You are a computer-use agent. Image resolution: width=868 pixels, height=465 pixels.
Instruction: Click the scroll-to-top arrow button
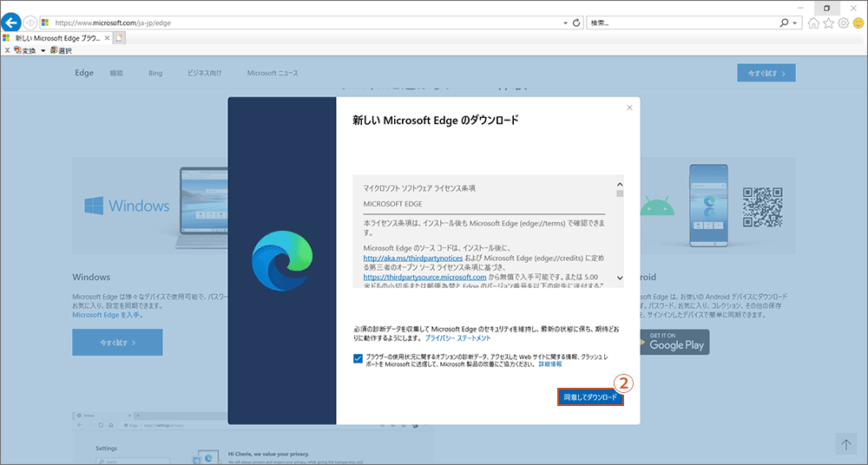845,444
